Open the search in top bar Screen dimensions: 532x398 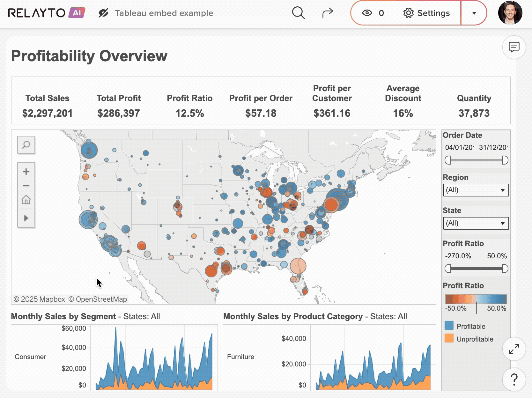(x=298, y=13)
